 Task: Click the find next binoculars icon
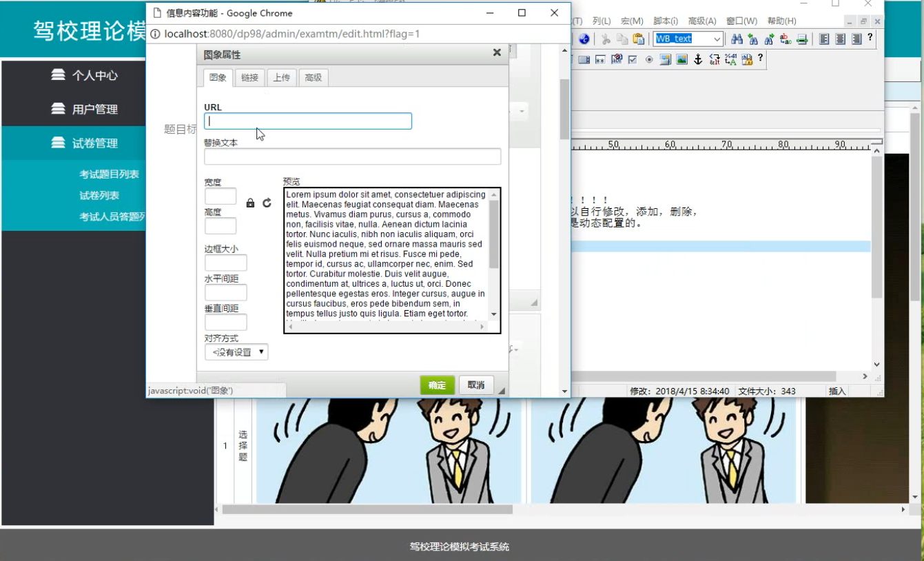(x=769, y=39)
